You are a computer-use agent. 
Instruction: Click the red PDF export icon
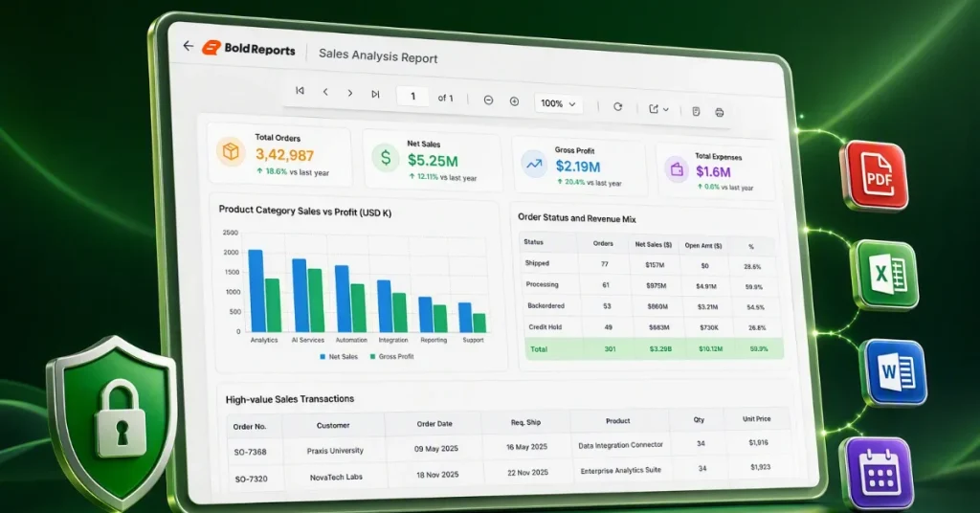877,175
